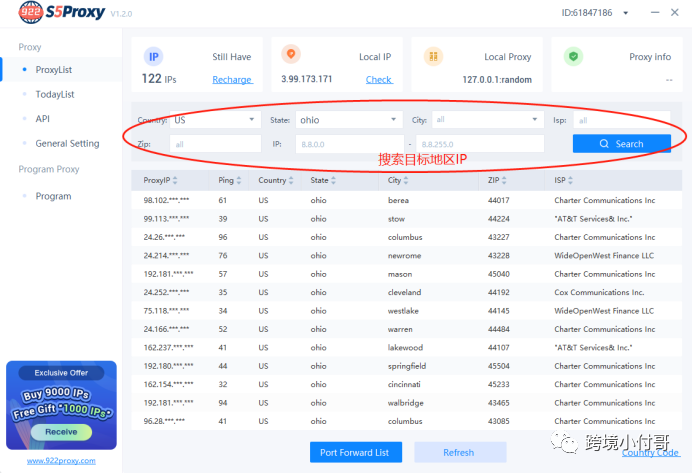Sort by City column arrows

coord(406,180)
